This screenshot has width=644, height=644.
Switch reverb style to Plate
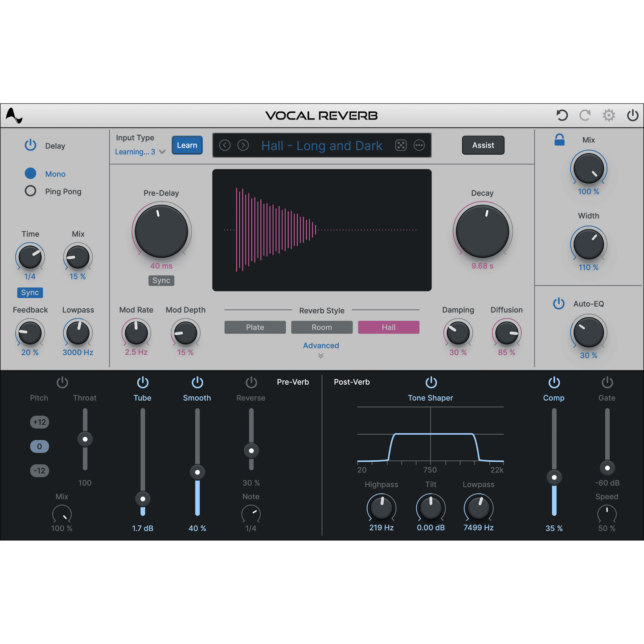[x=255, y=327]
